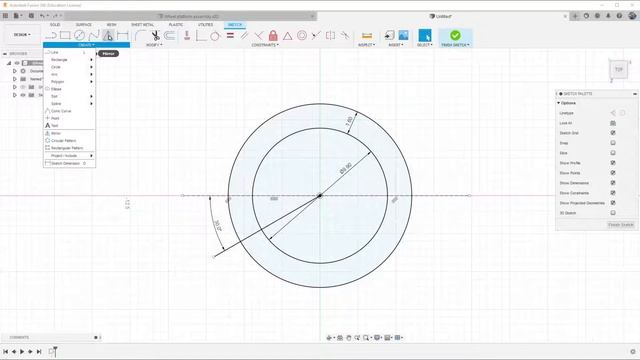Choose Circular Pattern from the Create menu
The width and height of the screenshot is (640, 360).
click(x=69, y=140)
